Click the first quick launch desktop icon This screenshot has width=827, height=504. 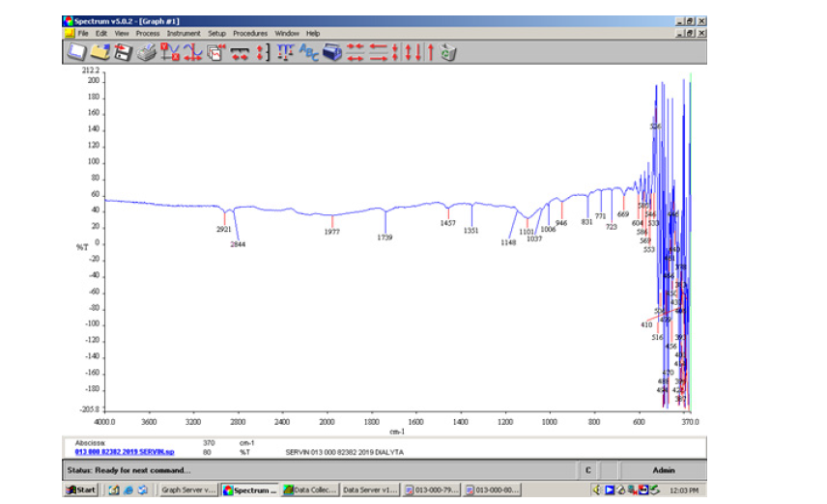[114, 490]
